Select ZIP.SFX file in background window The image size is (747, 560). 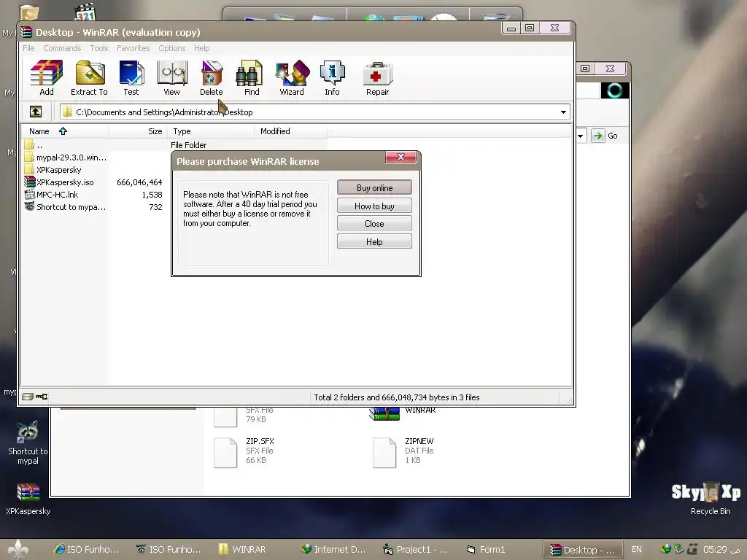coord(244,451)
